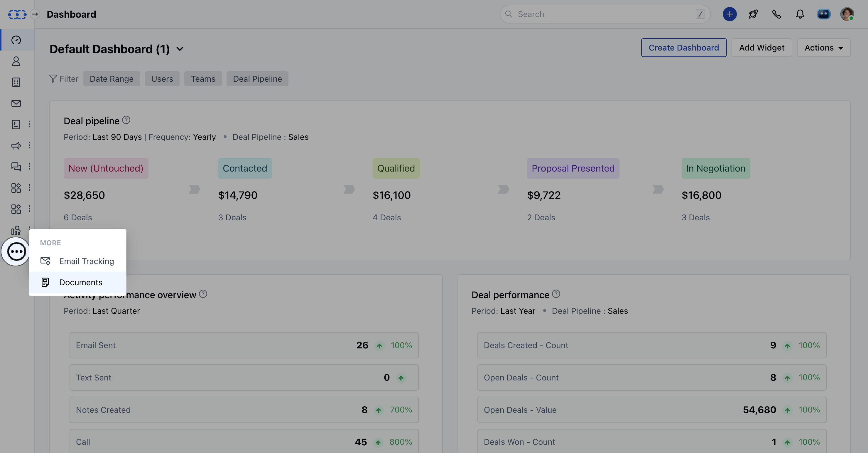
Task: Click inside the Search field
Action: pos(603,14)
